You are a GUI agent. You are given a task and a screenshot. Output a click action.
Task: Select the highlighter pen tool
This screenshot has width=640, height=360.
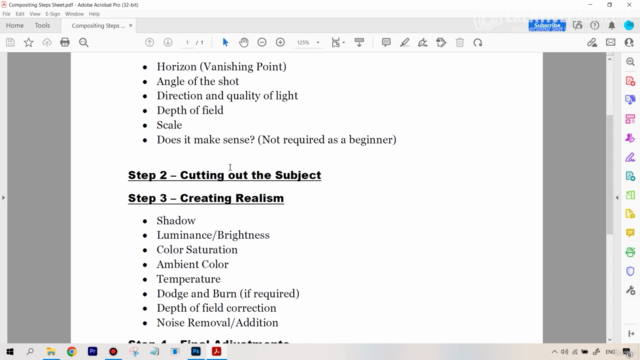coord(404,42)
